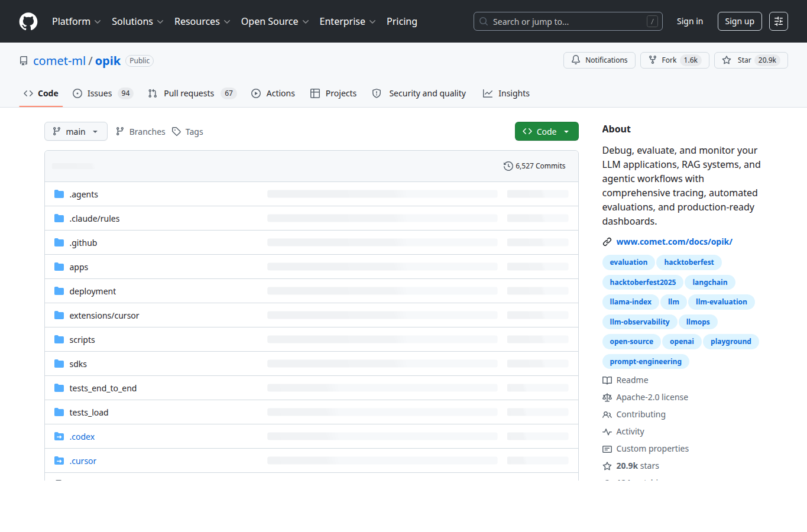807x532 pixels.
Task: Click the symlink icon for .codex
Action: 59,437
